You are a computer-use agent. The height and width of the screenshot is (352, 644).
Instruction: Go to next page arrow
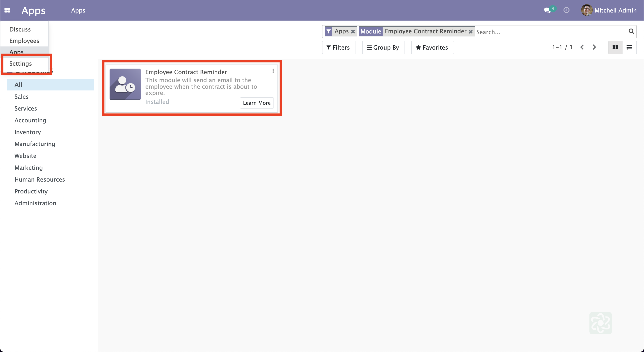[594, 47]
